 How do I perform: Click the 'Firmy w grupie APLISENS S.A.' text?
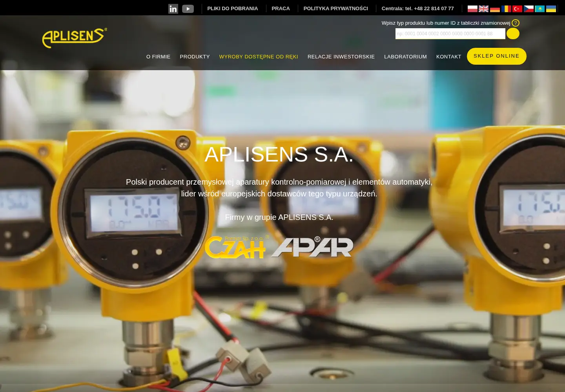pos(279,217)
